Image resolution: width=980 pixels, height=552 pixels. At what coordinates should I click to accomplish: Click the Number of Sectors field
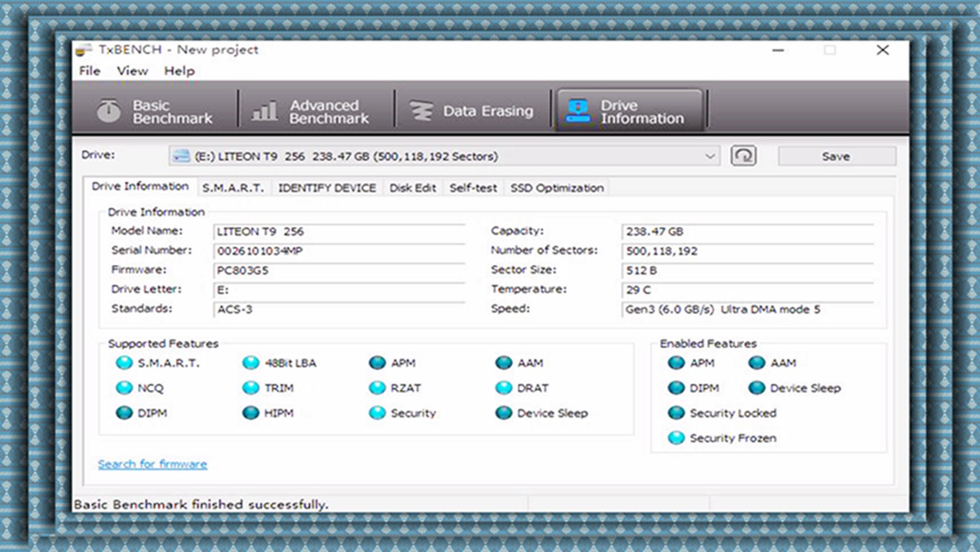point(748,251)
